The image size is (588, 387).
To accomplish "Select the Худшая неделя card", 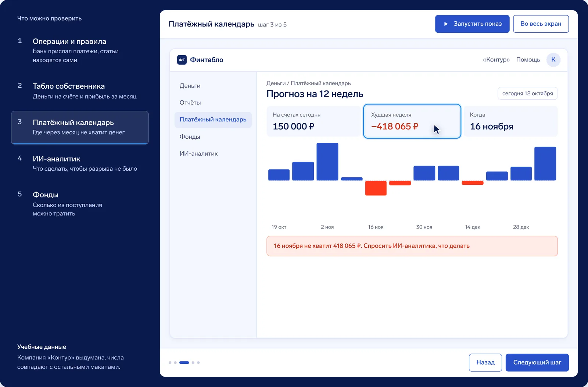I will tap(412, 121).
